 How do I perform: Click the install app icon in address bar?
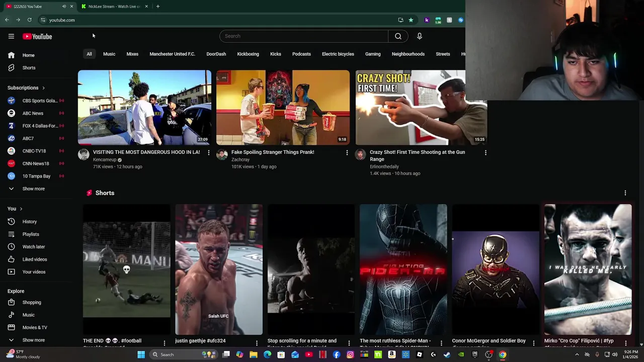[x=400, y=20]
